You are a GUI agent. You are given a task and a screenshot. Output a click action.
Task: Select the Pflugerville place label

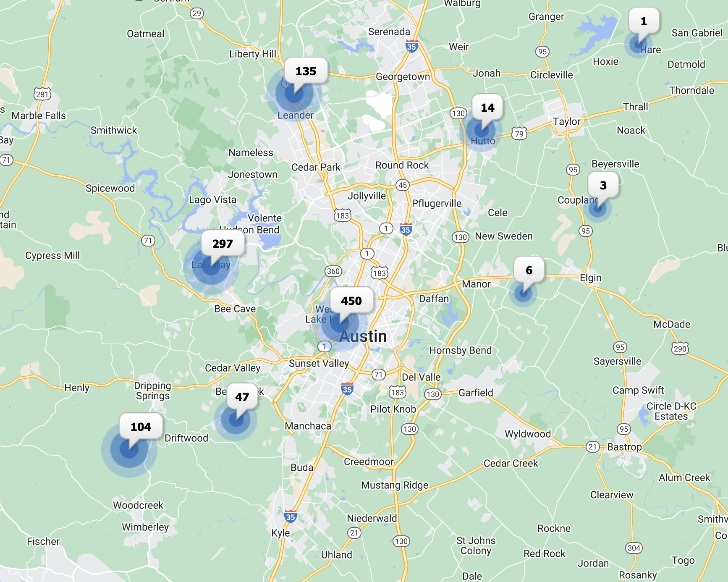[x=436, y=204]
